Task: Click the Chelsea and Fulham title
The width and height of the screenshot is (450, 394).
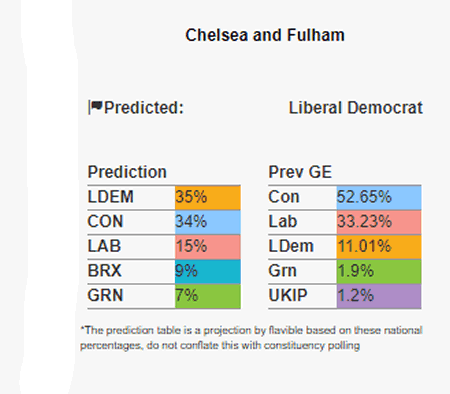Action: tap(265, 35)
